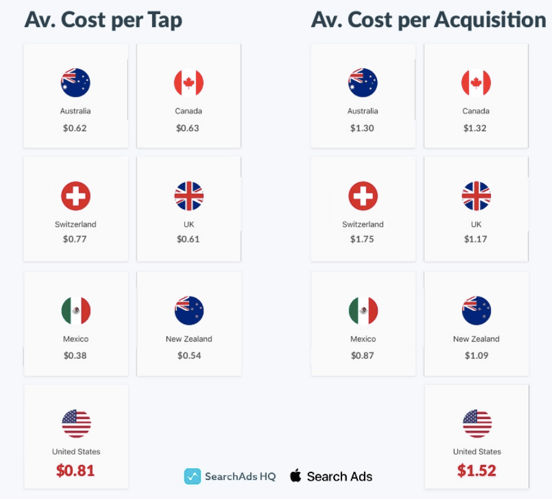Click the United States flag under Cost per Acquisition

(x=477, y=423)
